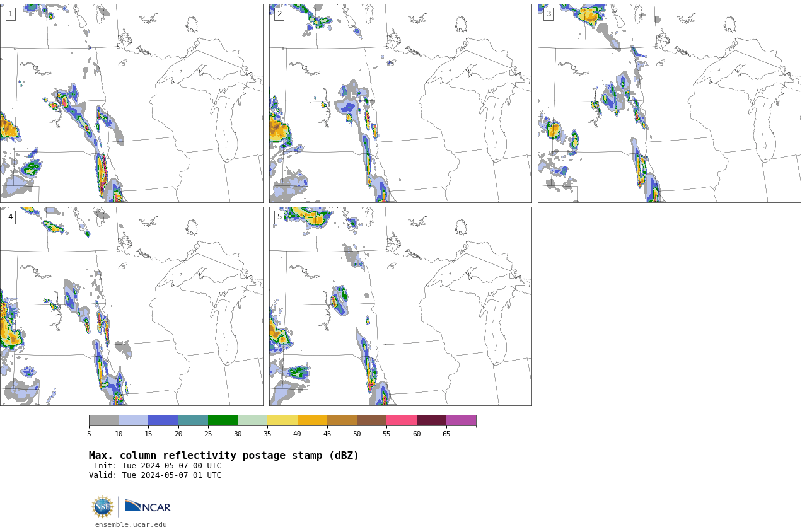Click the colorbar tick label 5
This screenshot has height=532, width=807.
[x=89, y=434]
